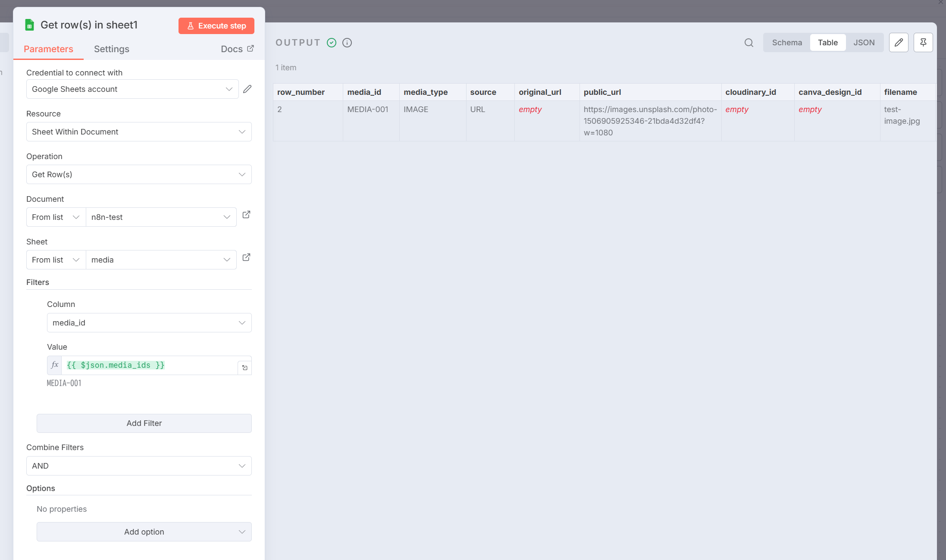The width and height of the screenshot is (946, 560).
Task: Click the output info circle icon
Action: tap(347, 43)
